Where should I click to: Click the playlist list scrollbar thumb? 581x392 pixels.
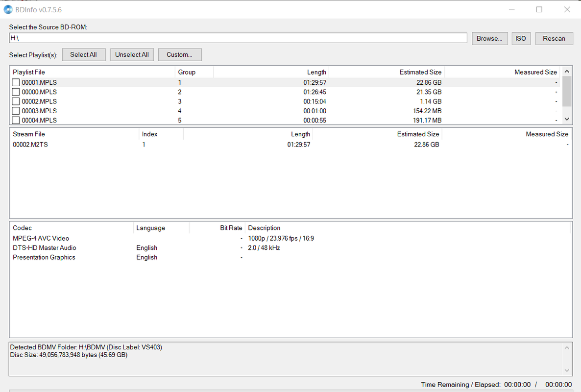(x=567, y=91)
